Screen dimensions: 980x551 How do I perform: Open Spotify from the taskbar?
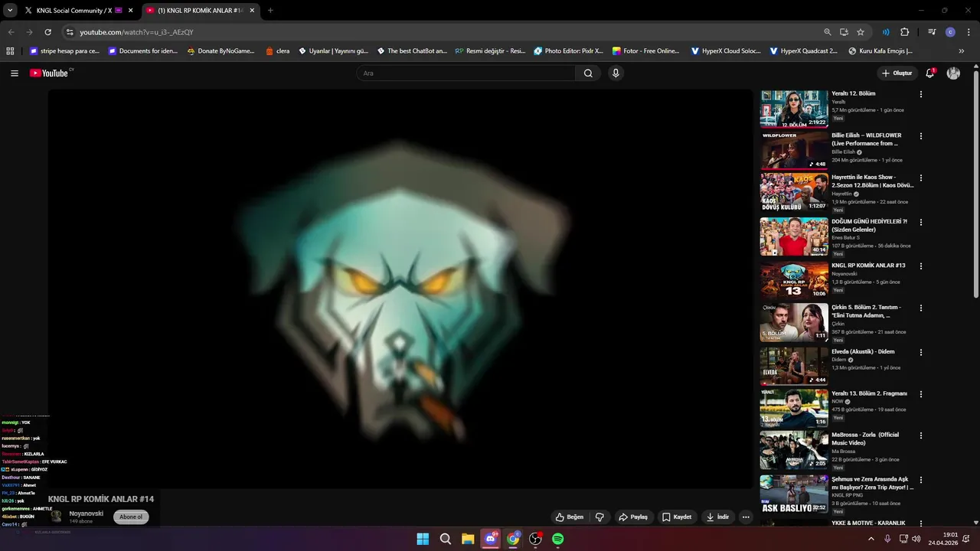pos(558,539)
